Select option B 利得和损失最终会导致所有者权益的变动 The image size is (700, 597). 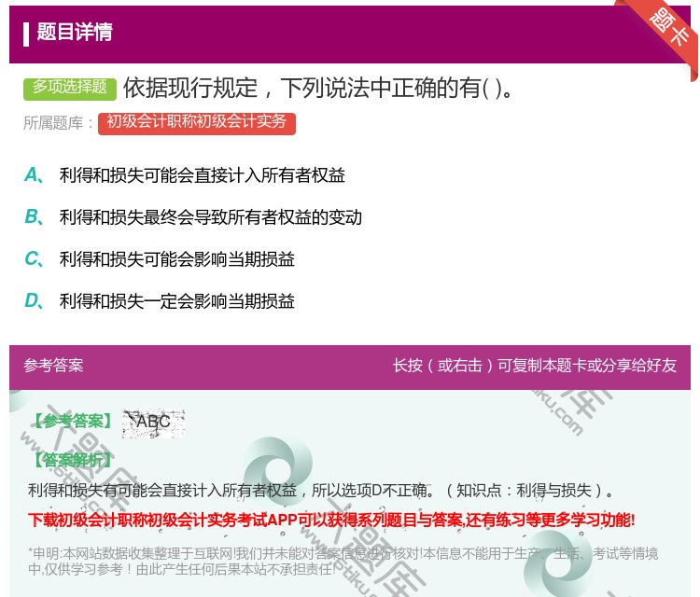click(210, 217)
